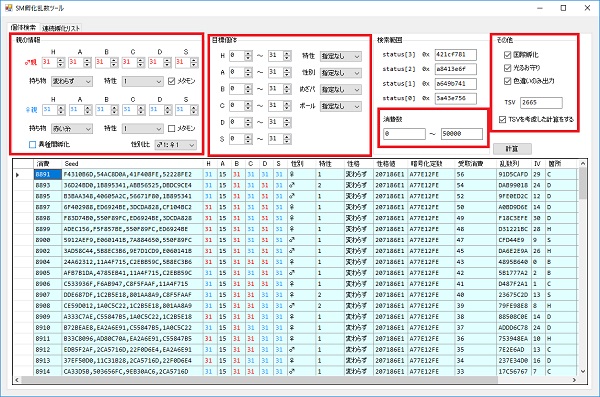
Task: Click Seed cell of the 8902 row
Action: tap(132, 251)
